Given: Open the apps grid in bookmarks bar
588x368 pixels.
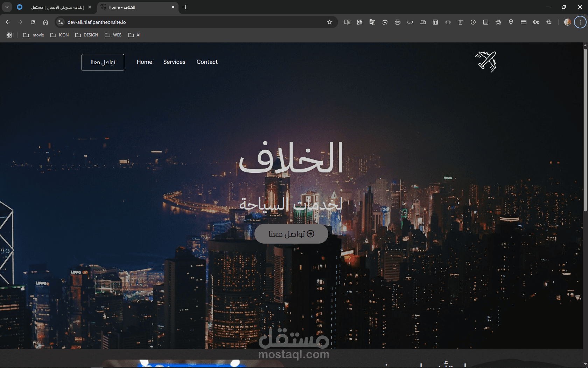Looking at the screenshot, I should point(9,35).
